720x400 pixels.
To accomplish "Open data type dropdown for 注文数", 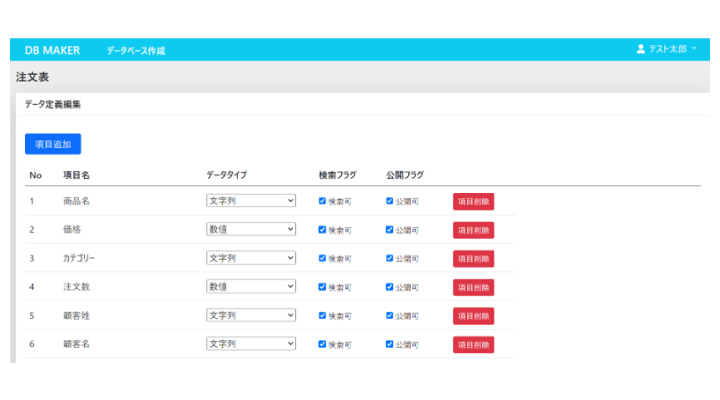I will tap(251, 287).
